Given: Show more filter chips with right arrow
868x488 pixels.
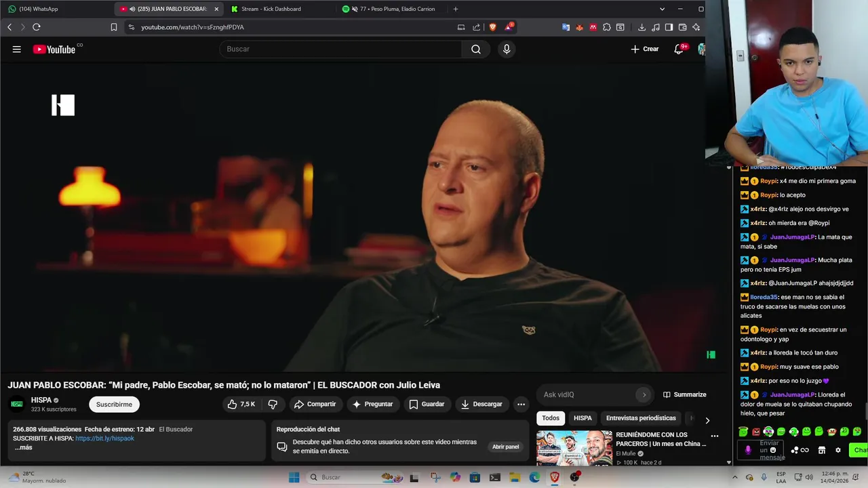Looking at the screenshot, I should tap(707, 420).
